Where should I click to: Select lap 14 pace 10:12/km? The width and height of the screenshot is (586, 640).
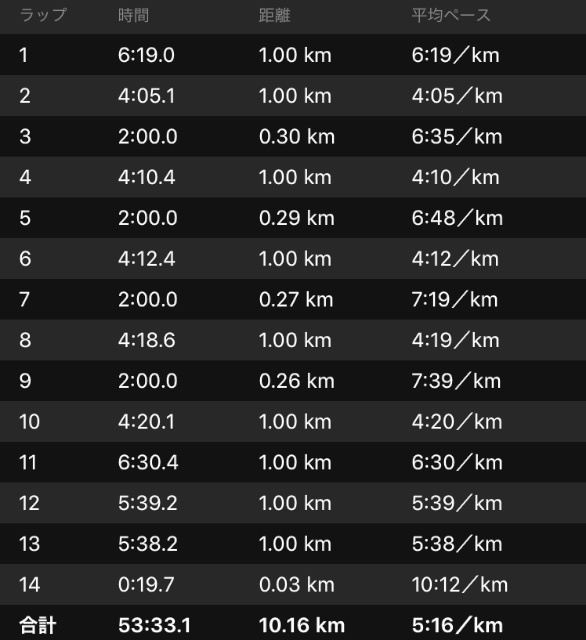point(460,585)
